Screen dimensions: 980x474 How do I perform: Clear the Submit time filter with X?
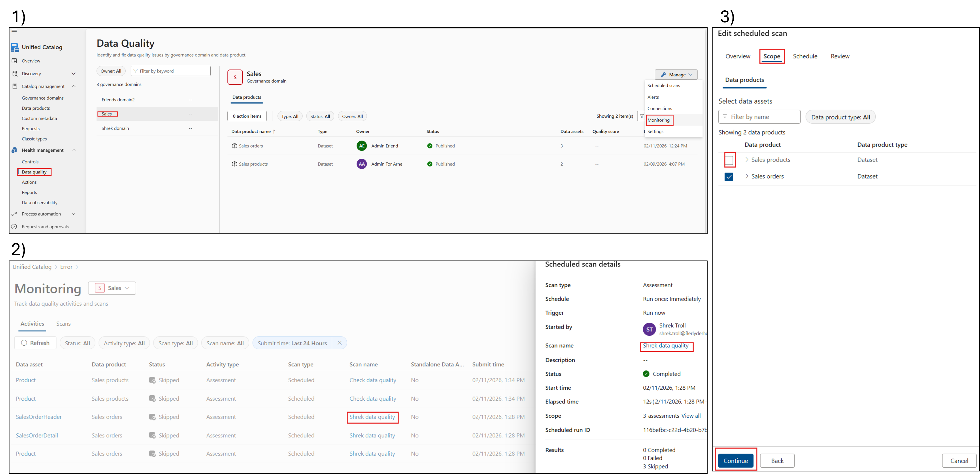(x=339, y=343)
